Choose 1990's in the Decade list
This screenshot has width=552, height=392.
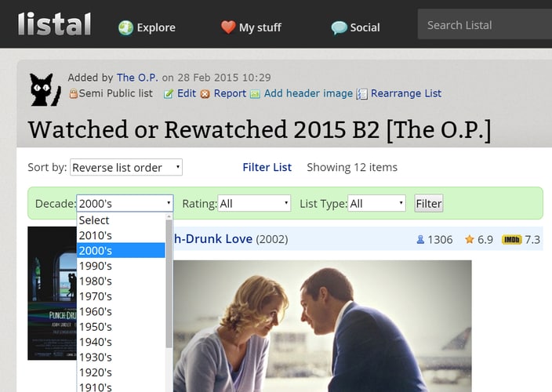coord(121,266)
